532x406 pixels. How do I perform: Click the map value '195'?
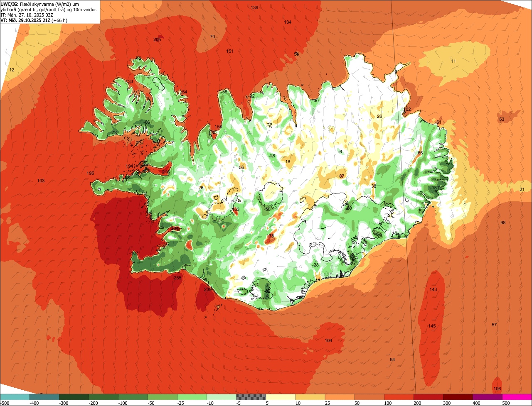[x=90, y=173]
